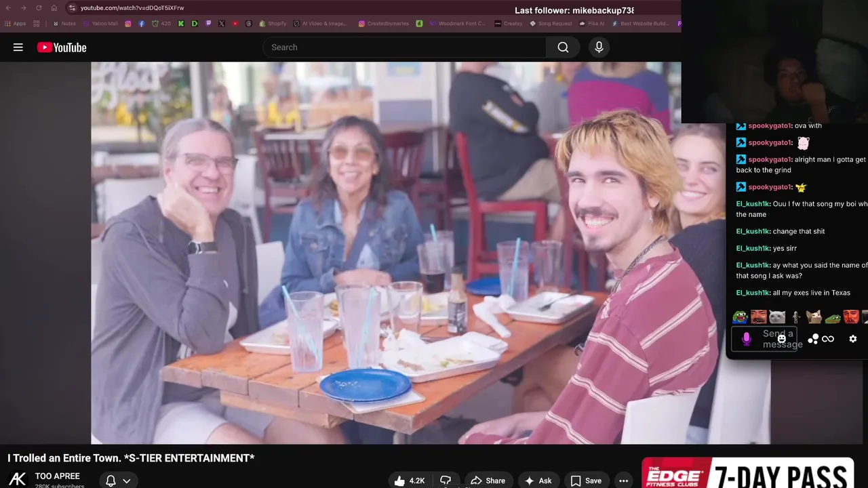Open the Edge Fitness 7-Day Pass ad
The width and height of the screenshot is (868, 488).
pos(747,473)
